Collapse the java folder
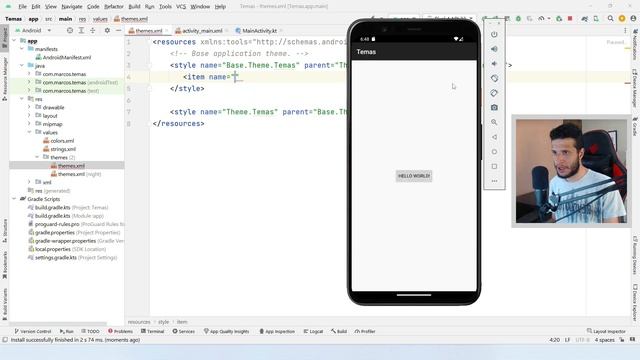 click(x=22, y=65)
